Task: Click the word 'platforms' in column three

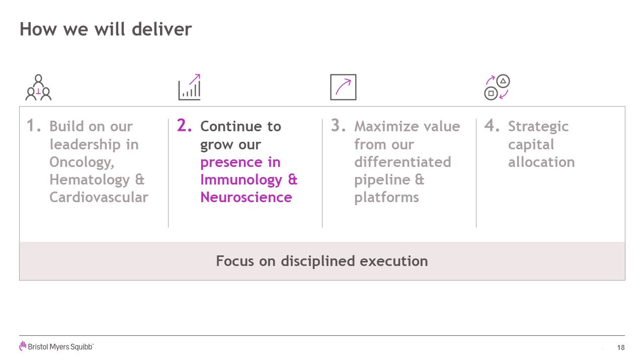Action: [386, 197]
